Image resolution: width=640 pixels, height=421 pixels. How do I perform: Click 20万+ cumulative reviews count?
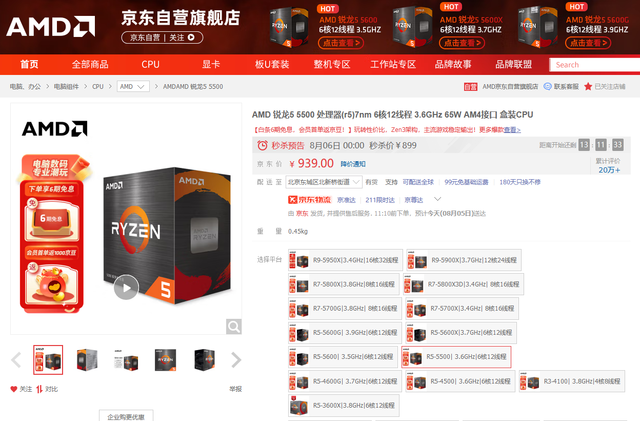point(609,170)
